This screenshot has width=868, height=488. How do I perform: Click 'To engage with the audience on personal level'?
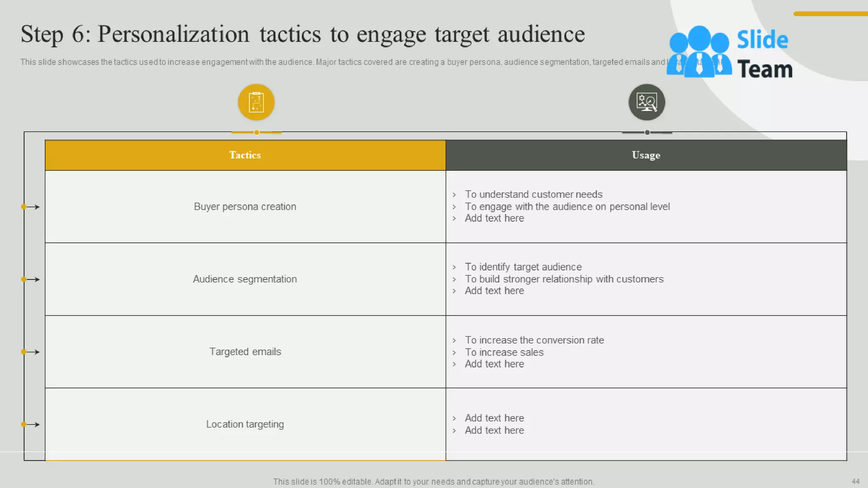pyautogui.click(x=567, y=207)
